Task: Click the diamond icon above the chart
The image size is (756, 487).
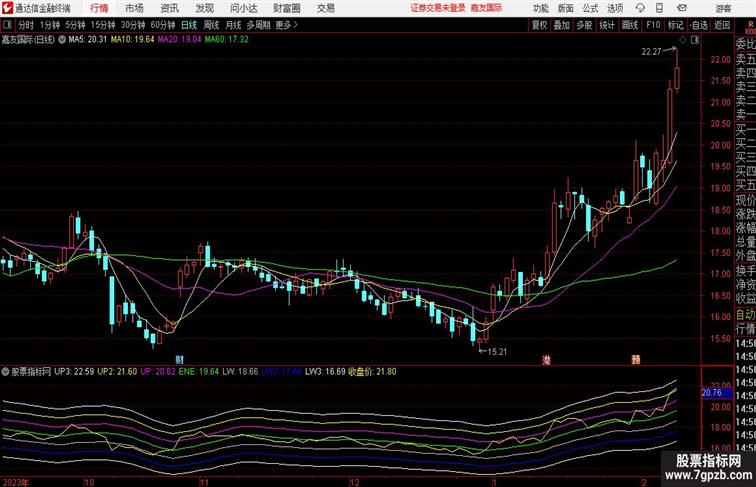Action: [x=683, y=40]
